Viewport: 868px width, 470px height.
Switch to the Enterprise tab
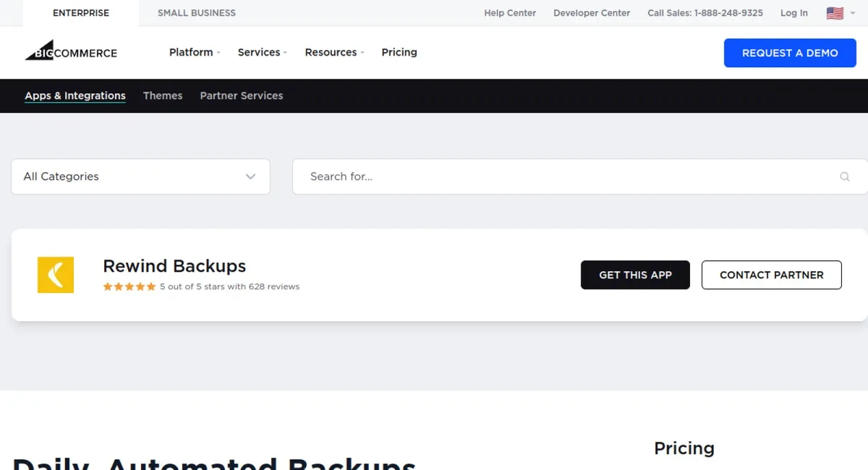coord(81,13)
